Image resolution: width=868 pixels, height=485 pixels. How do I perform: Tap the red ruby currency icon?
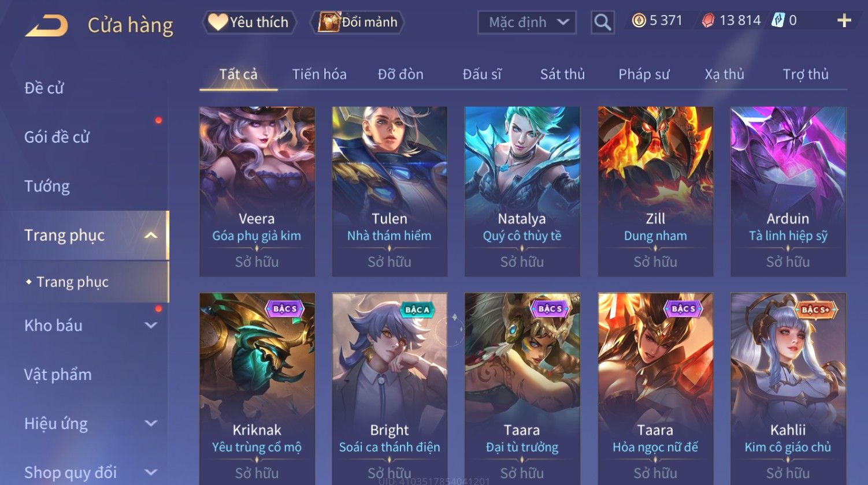click(708, 21)
